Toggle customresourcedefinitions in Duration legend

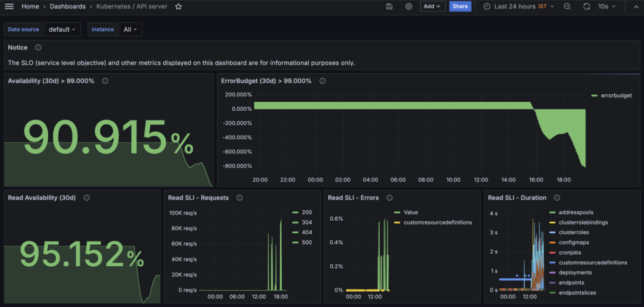pos(593,263)
